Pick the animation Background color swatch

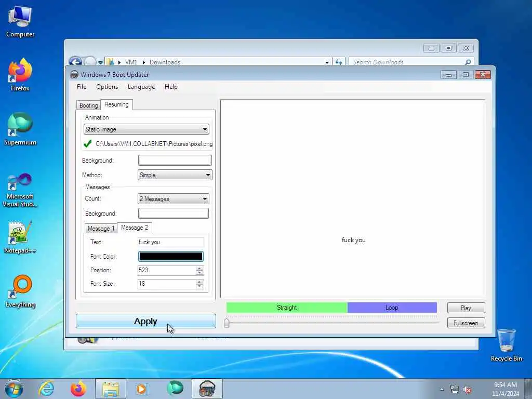click(x=175, y=160)
